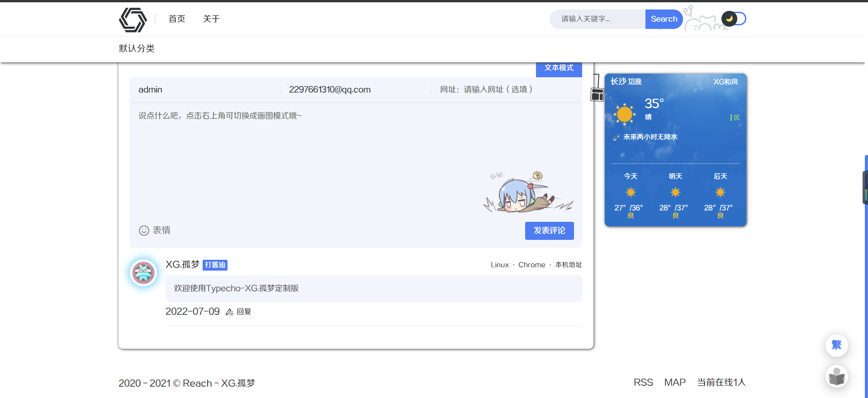The width and height of the screenshot is (868, 398).
Task: Toggle the dark mode moon switch
Action: click(734, 19)
